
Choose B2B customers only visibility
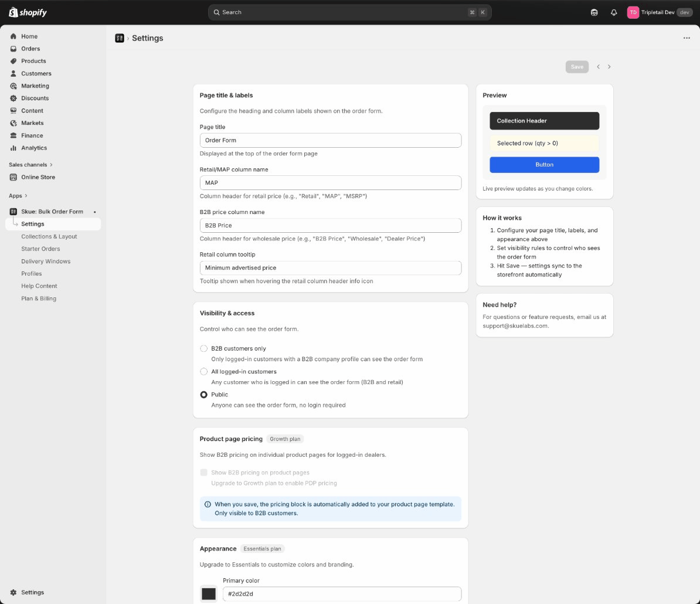point(203,348)
